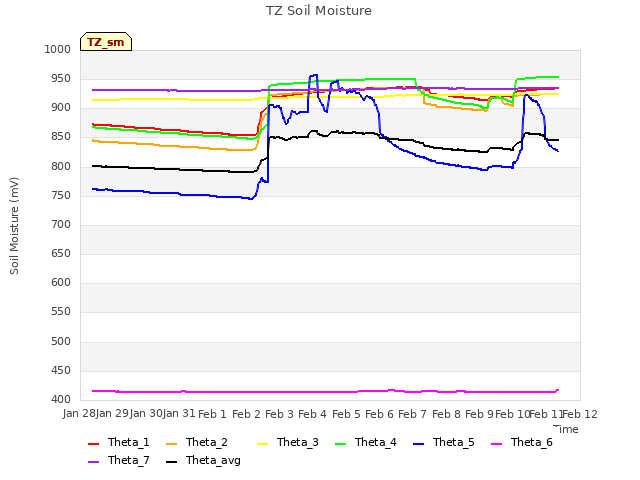Toggle the Theta_3 legend entry

(x=288, y=442)
